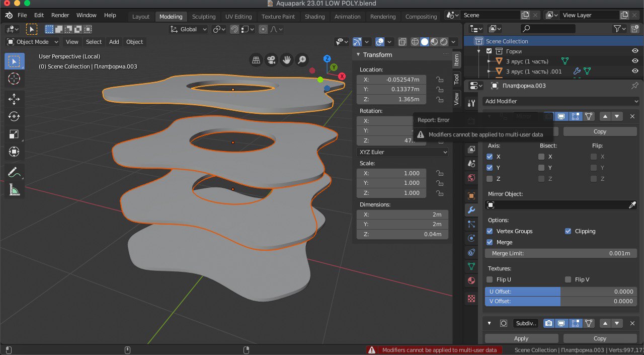The image size is (644, 355).
Task: Click the Merge Limit value field
Action: (x=561, y=253)
